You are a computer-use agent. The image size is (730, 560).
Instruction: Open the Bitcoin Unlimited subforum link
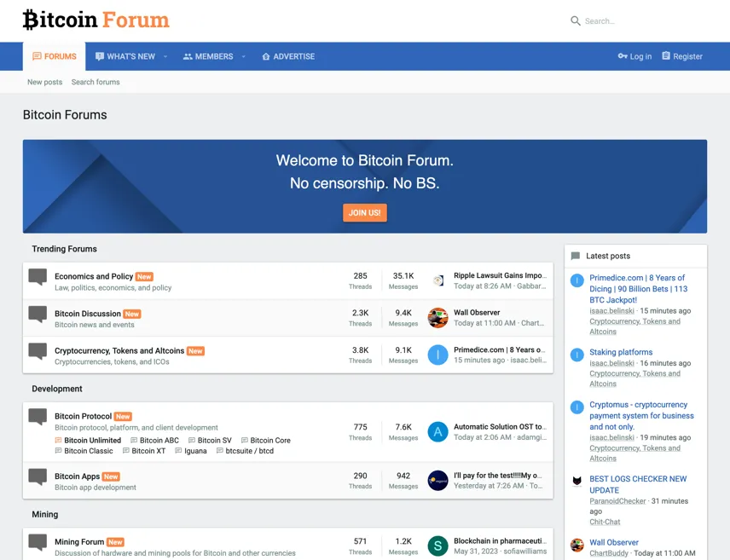tap(93, 441)
